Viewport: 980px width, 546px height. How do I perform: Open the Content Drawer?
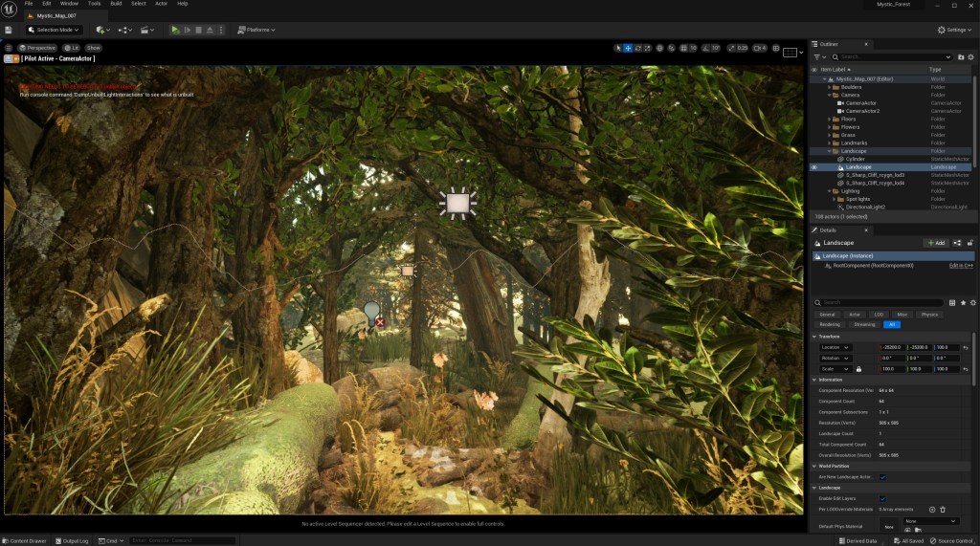pos(25,541)
